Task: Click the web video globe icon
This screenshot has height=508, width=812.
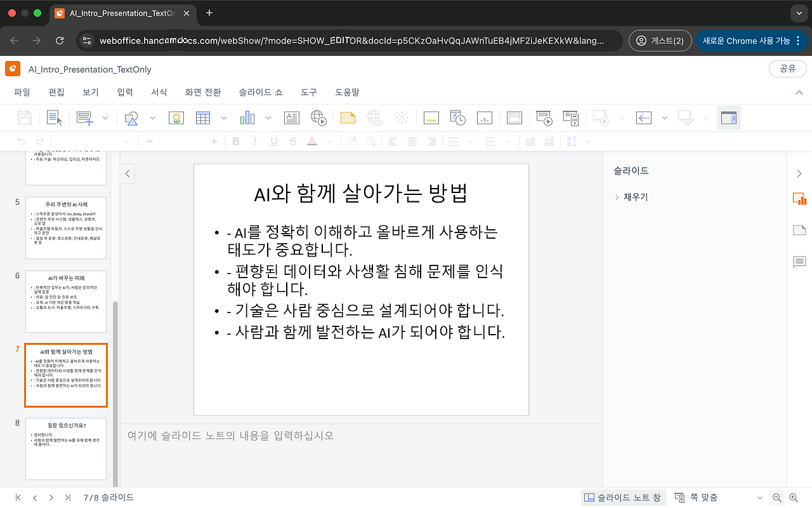Action: point(318,117)
